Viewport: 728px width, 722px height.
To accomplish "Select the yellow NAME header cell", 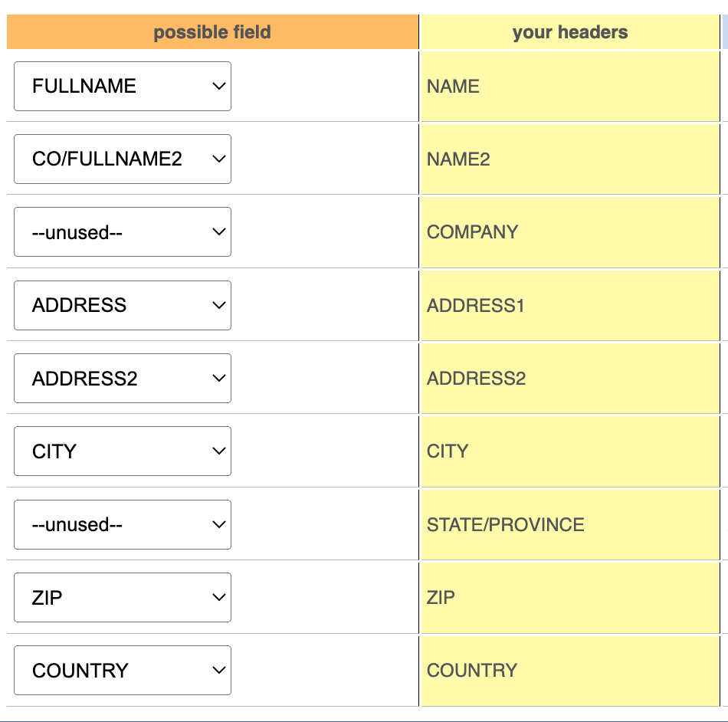I will (569, 86).
